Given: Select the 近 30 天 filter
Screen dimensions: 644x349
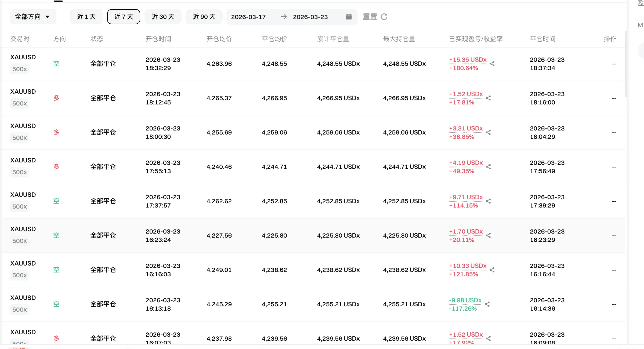Looking at the screenshot, I should point(163,17).
